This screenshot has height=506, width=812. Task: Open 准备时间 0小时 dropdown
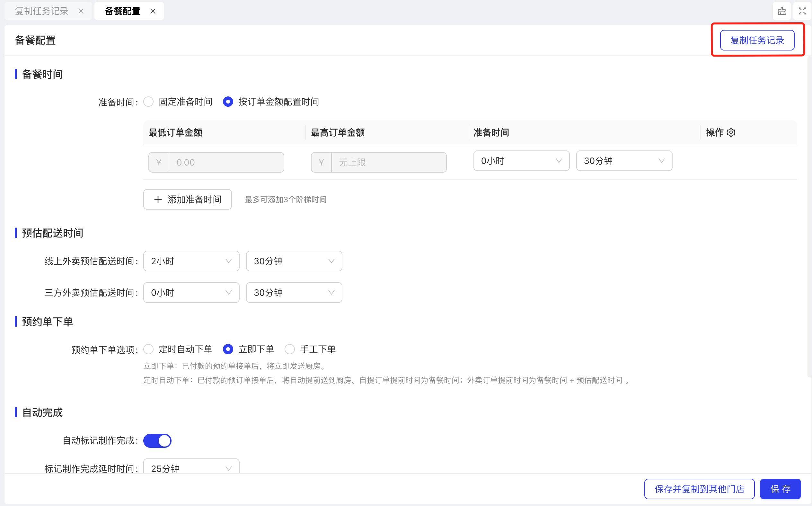pyautogui.click(x=521, y=161)
